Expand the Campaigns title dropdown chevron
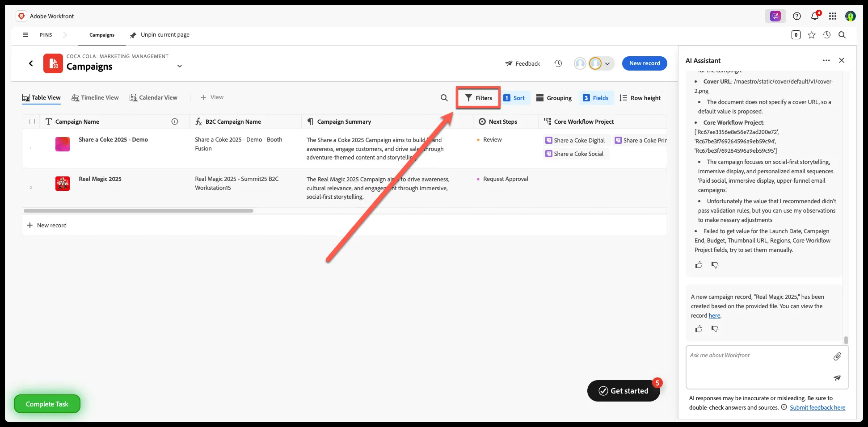 click(180, 66)
